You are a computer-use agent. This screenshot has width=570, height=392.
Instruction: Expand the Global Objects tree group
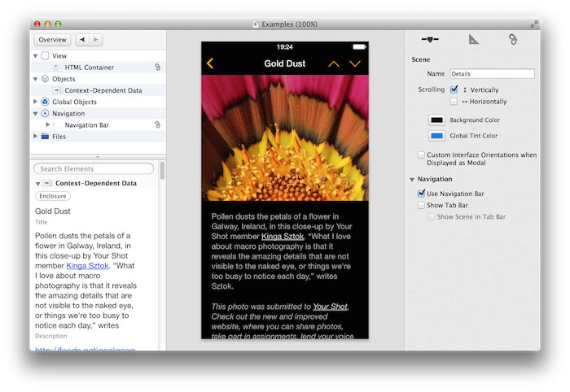click(x=35, y=102)
